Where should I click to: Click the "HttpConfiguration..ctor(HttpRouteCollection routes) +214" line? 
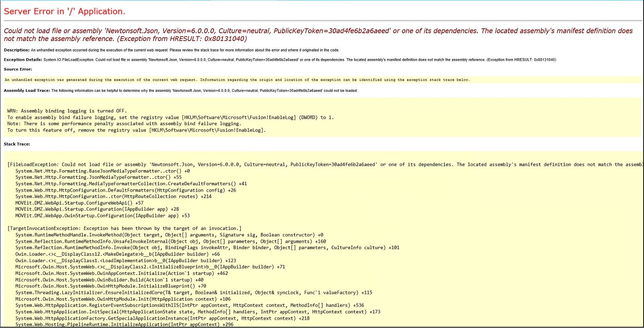(114, 196)
